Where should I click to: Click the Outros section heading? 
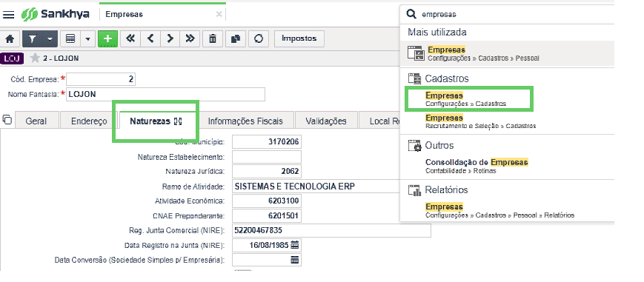pos(439,145)
